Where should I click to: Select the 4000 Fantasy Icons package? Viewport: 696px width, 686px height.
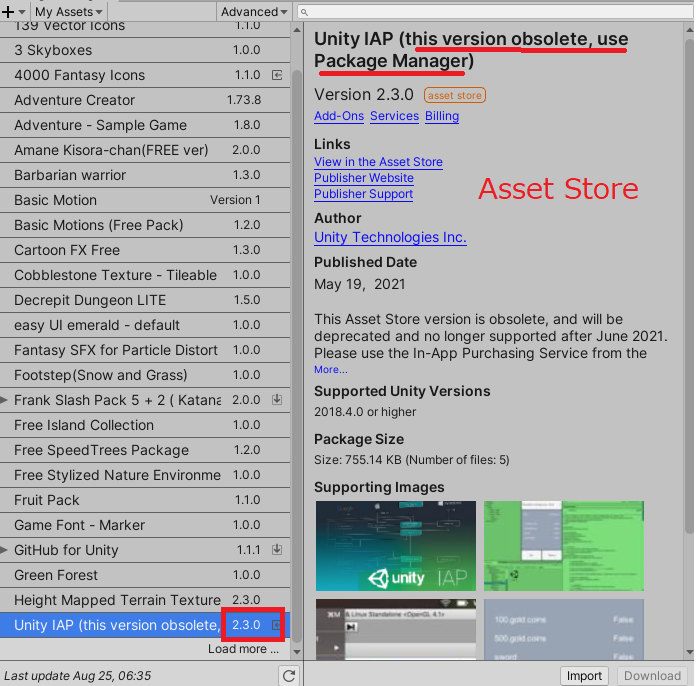[x=145, y=75]
